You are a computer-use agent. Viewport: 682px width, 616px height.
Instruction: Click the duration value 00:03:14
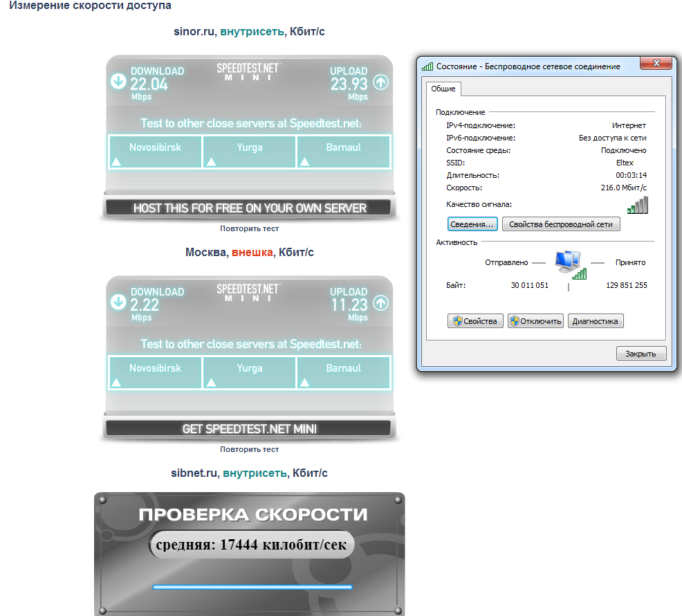[631, 175]
